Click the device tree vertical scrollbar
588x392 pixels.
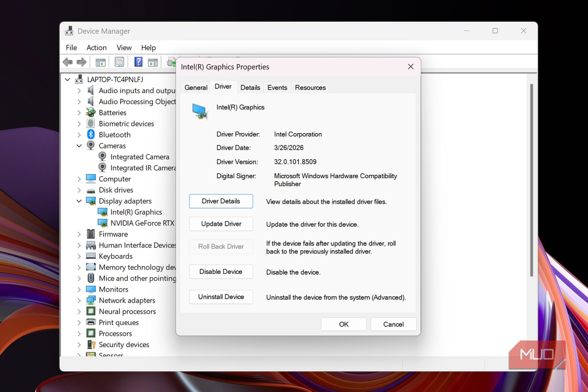(531, 180)
